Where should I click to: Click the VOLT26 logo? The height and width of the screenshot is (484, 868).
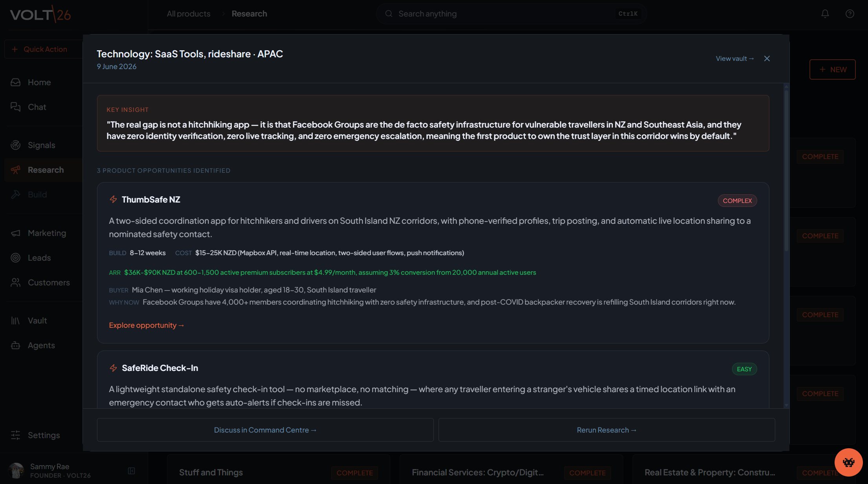coord(40,15)
